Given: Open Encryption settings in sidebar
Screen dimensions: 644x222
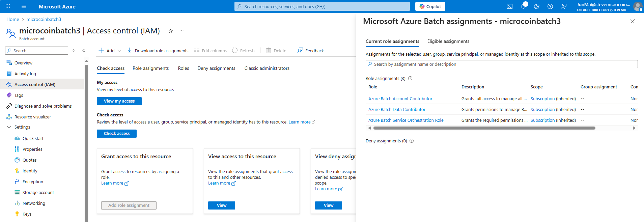Looking at the screenshot, I should (x=33, y=182).
